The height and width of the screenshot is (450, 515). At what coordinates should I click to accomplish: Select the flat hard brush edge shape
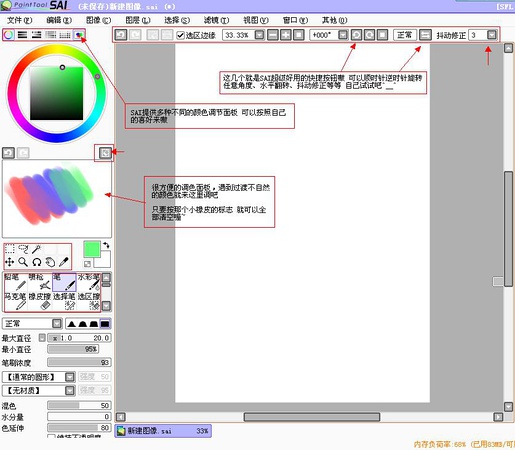[x=105, y=324]
